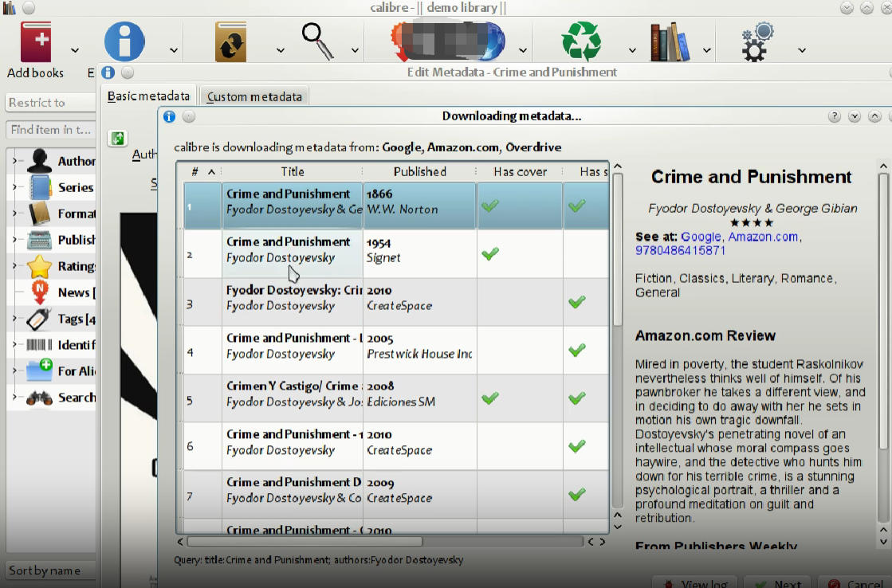Click the Has cover checkmark in row 5

click(489, 398)
